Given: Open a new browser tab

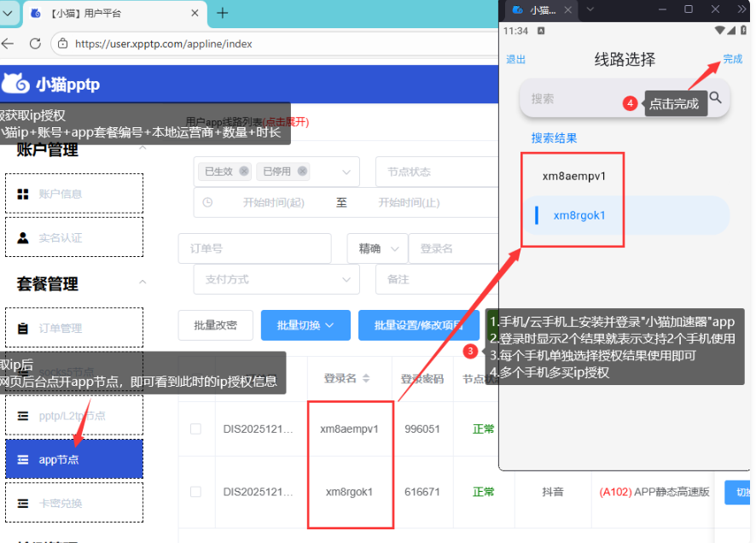Looking at the screenshot, I should click(x=222, y=13).
